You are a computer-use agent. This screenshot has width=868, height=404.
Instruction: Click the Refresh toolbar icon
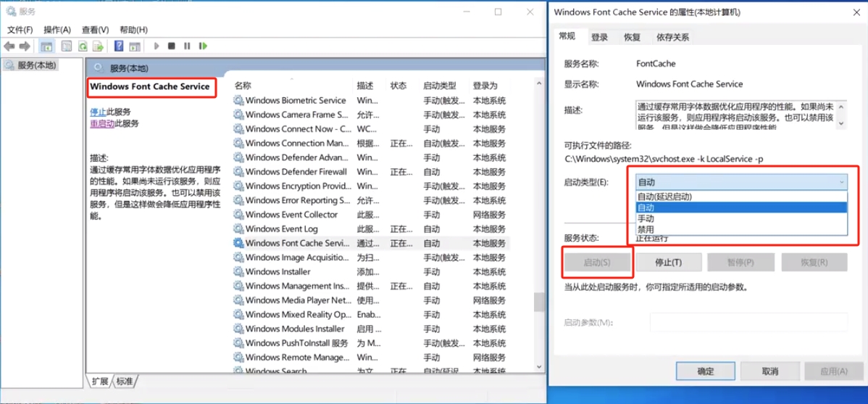point(83,46)
